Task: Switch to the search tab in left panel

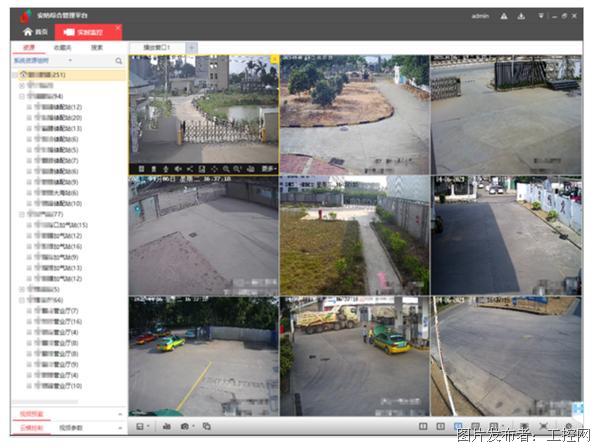Action: point(97,47)
